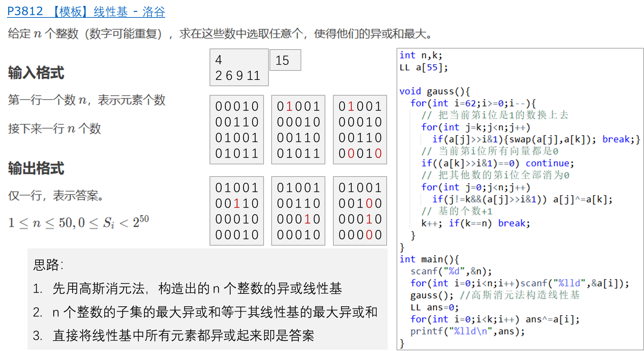Click the scanf("%lld",&a[i]) loop line
This screenshot has height=351, width=644.
click(520, 283)
